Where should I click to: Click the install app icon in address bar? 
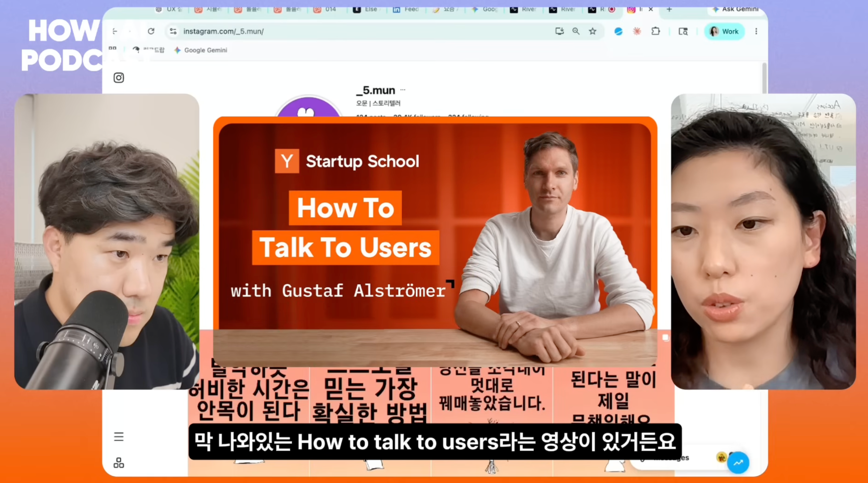pos(559,31)
